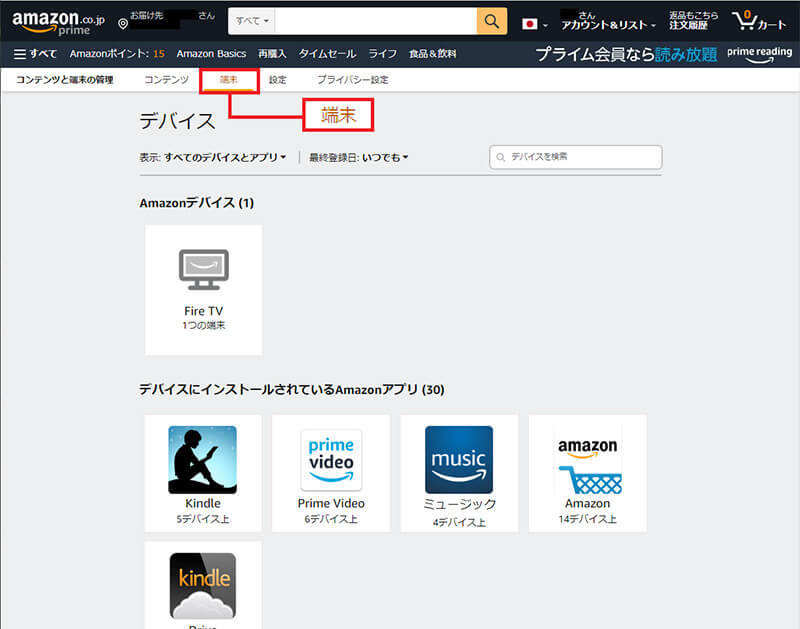Open the ミュージック music app tile
Image resolution: width=800 pixels, height=629 pixels.
459,473
